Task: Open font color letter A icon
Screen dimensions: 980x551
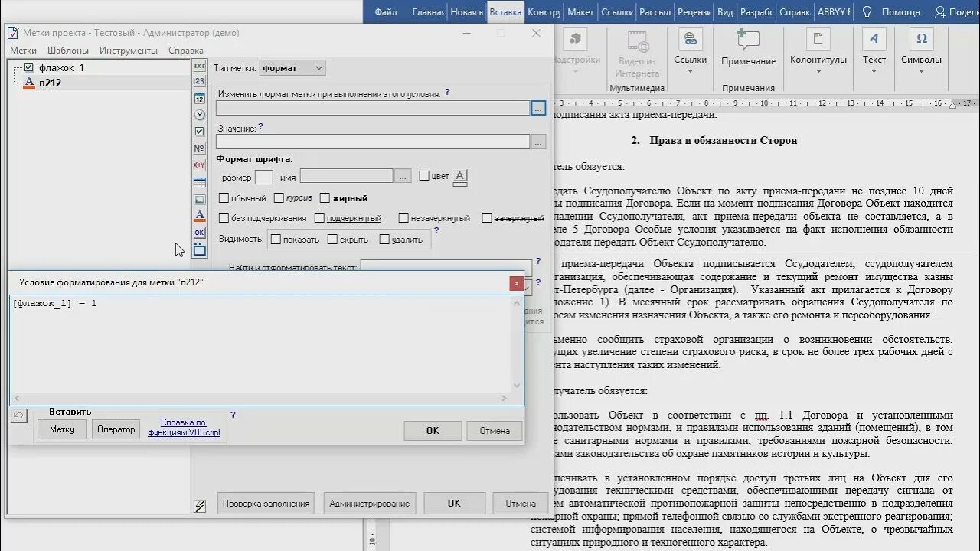Action: click(459, 178)
